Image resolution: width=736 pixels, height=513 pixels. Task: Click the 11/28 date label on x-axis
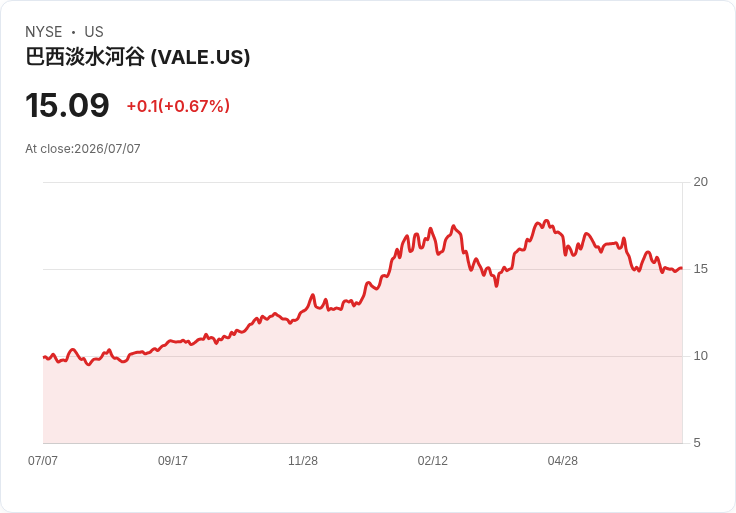303,460
